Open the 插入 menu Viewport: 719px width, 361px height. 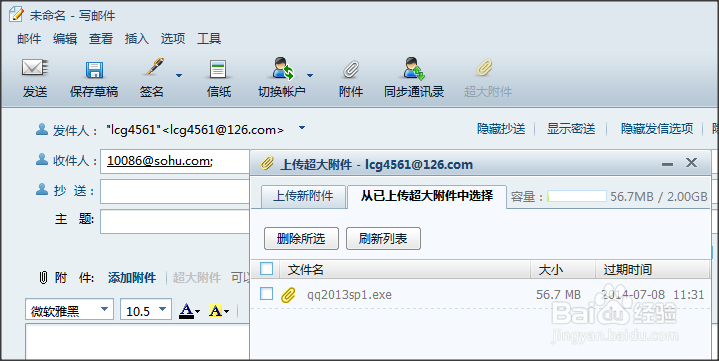[137, 39]
